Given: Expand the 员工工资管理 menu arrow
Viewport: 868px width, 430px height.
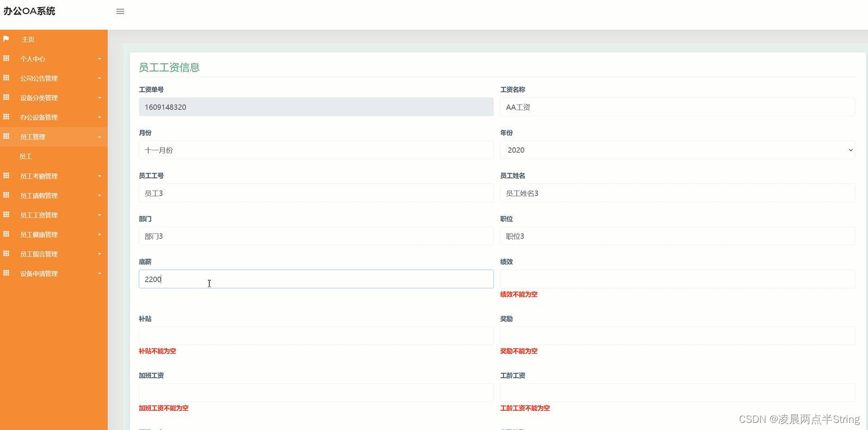Looking at the screenshot, I should (100, 215).
